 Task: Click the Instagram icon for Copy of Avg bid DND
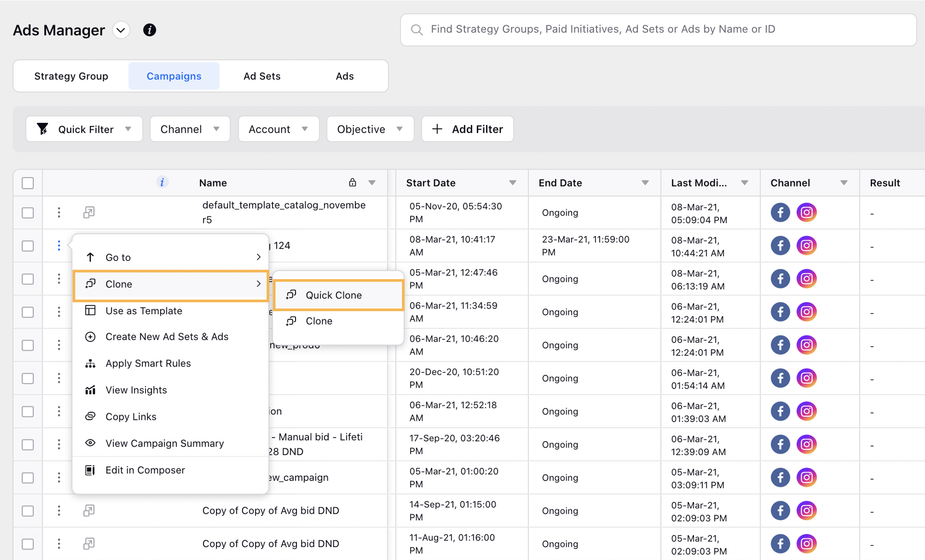tap(807, 511)
